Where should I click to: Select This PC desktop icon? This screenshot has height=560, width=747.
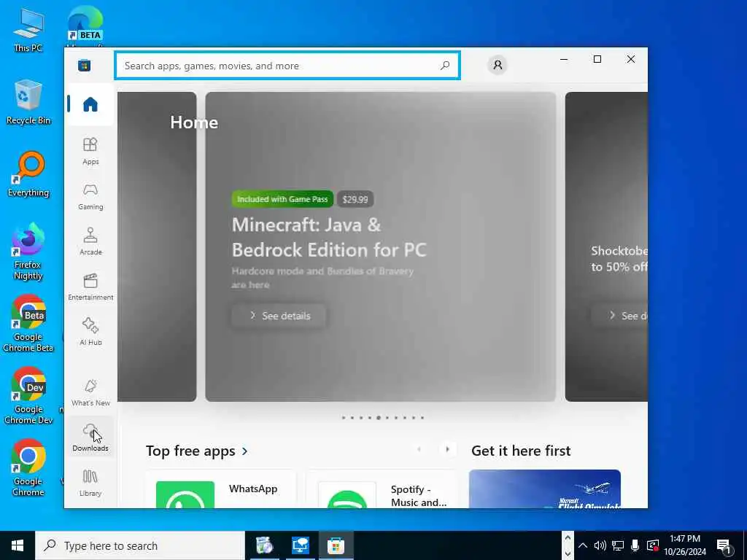click(28, 29)
